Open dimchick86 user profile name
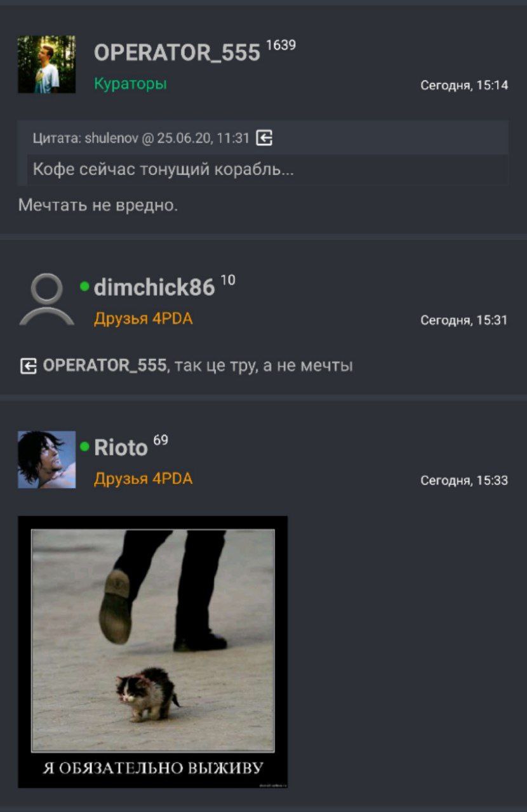This screenshot has height=812, width=527. [154, 287]
